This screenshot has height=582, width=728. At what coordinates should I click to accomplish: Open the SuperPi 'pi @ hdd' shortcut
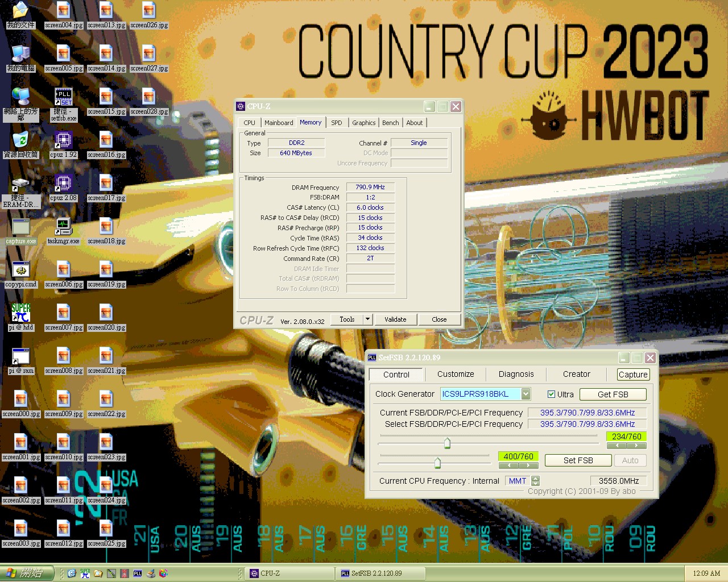pyautogui.click(x=21, y=317)
